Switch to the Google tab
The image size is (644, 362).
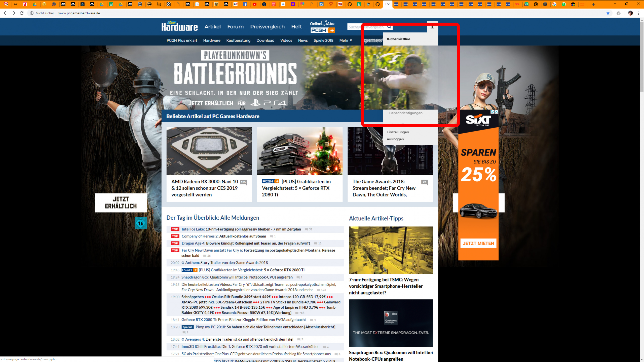[x=554, y=4]
